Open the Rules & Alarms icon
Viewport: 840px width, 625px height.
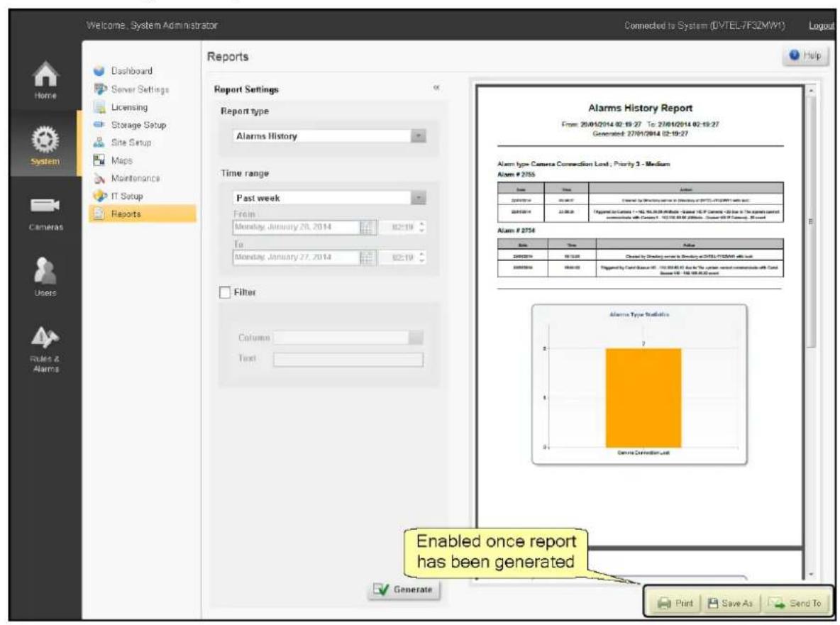(45, 337)
